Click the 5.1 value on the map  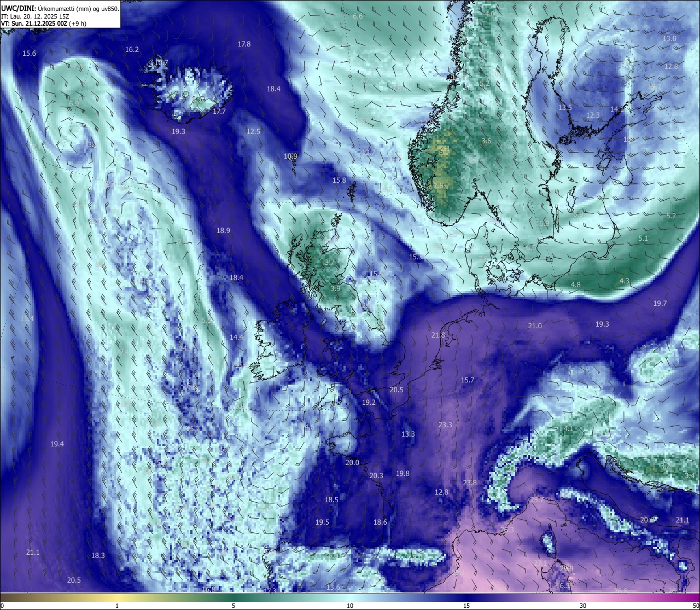click(x=643, y=239)
